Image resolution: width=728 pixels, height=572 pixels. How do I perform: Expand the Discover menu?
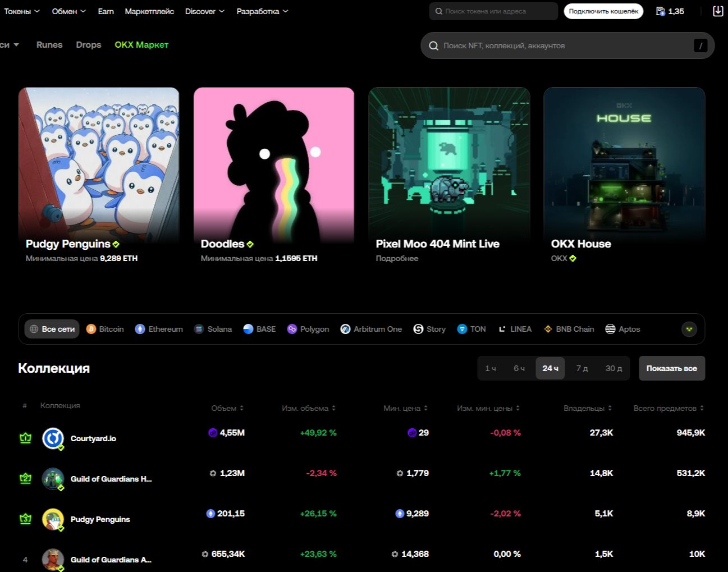tap(205, 11)
